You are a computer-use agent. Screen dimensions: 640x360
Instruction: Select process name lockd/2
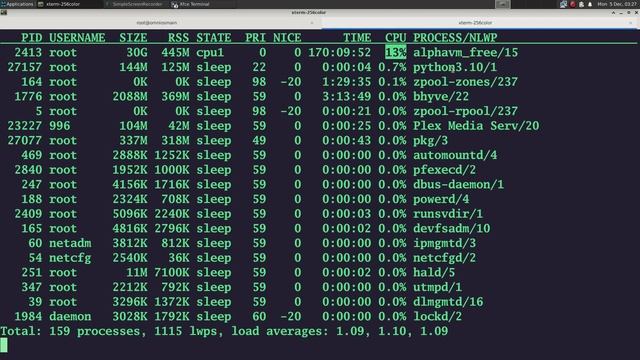tap(438, 317)
